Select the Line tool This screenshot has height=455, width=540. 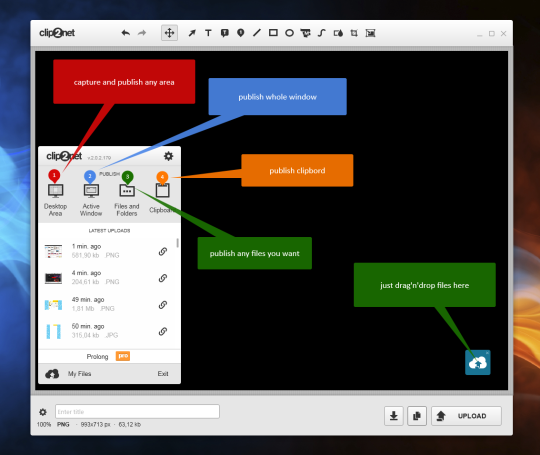(257, 33)
